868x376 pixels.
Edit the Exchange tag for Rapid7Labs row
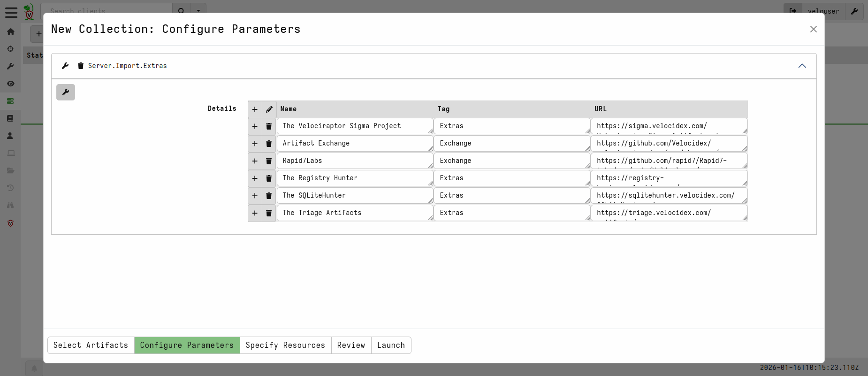pyautogui.click(x=512, y=161)
